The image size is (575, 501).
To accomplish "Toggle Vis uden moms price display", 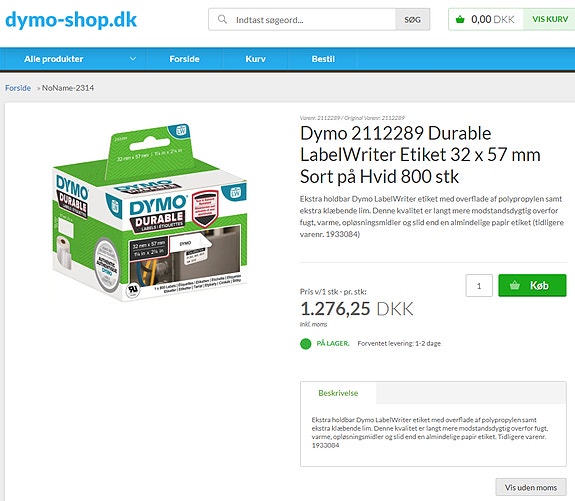I will [531, 487].
